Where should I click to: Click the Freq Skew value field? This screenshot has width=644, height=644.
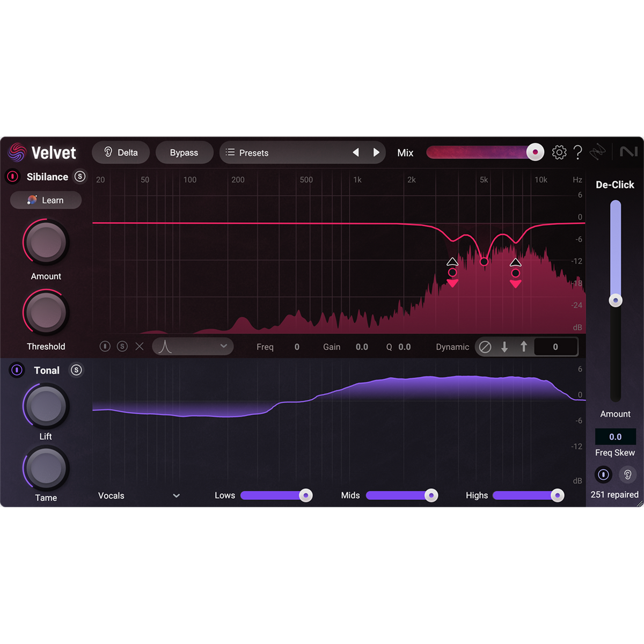[616, 437]
